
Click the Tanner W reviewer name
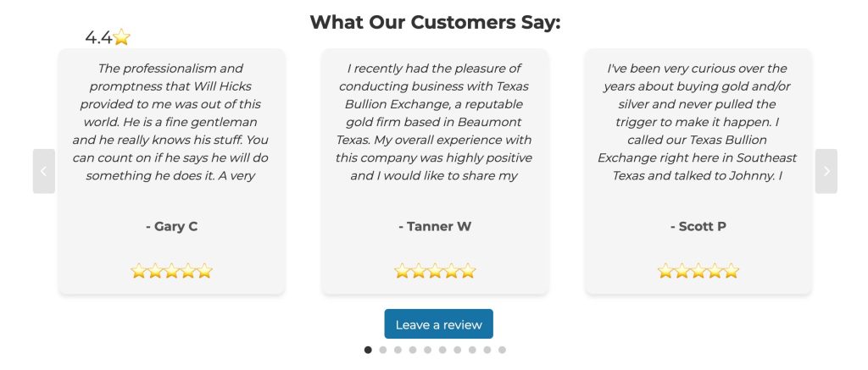435,226
